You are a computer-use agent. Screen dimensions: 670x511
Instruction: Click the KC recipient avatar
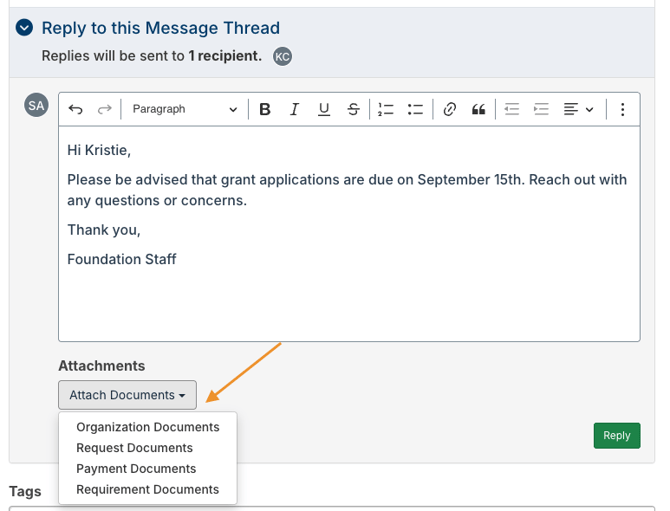pos(282,56)
